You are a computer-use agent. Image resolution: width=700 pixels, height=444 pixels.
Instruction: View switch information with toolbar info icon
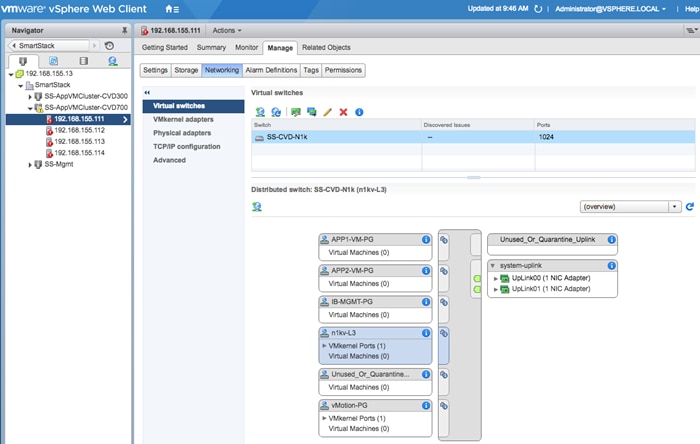point(359,112)
